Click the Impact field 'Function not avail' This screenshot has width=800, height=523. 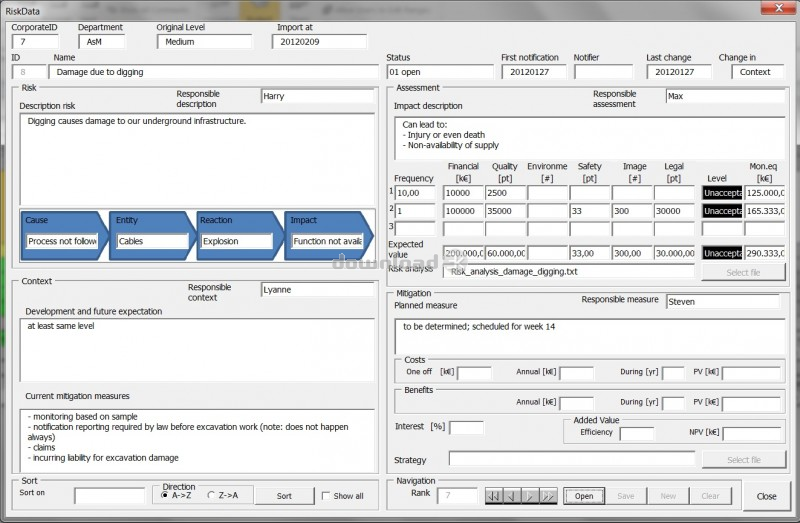point(328,241)
